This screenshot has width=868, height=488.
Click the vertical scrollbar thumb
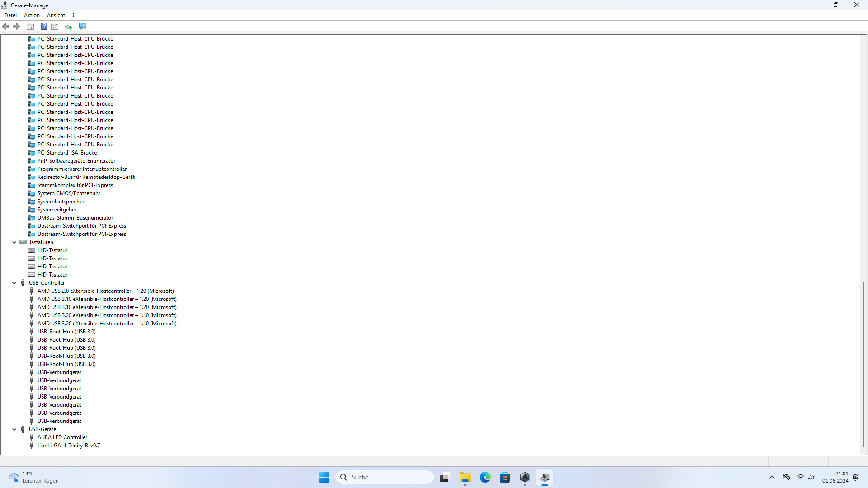pyautogui.click(x=863, y=364)
